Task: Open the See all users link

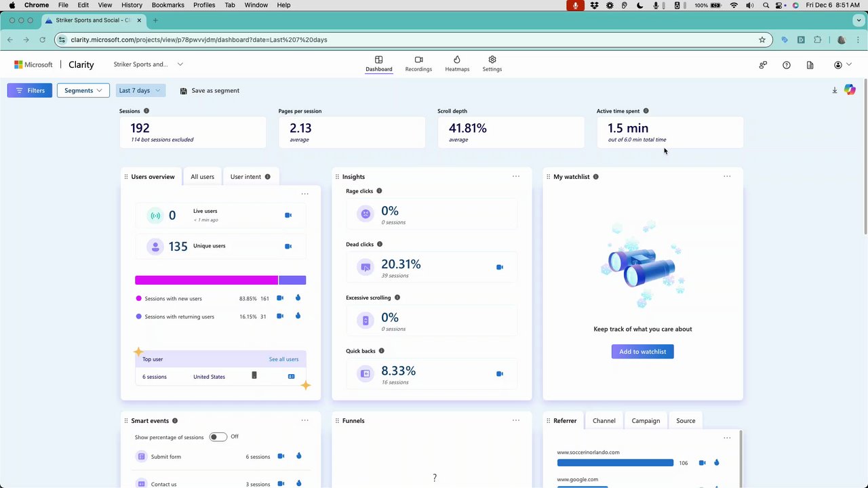Action: pos(283,359)
